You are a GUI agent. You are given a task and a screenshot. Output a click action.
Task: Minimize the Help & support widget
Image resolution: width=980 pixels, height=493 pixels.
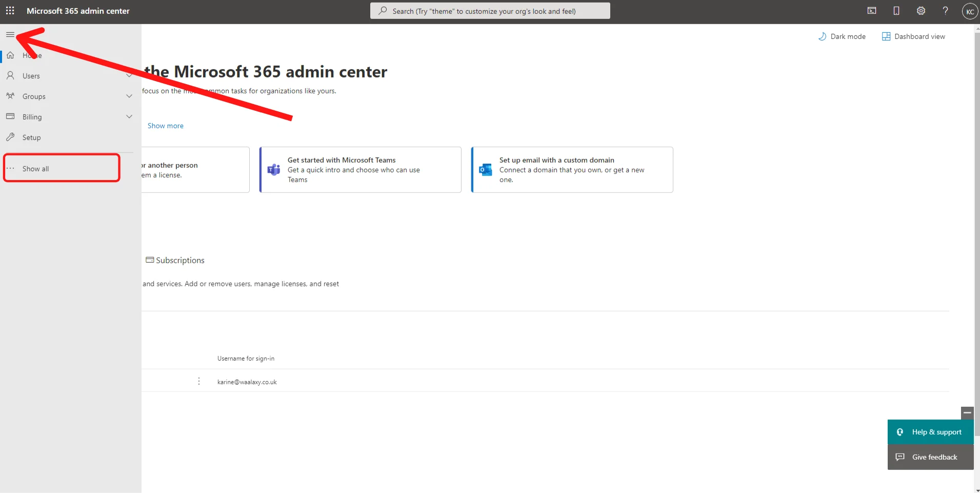coord(967,413)
